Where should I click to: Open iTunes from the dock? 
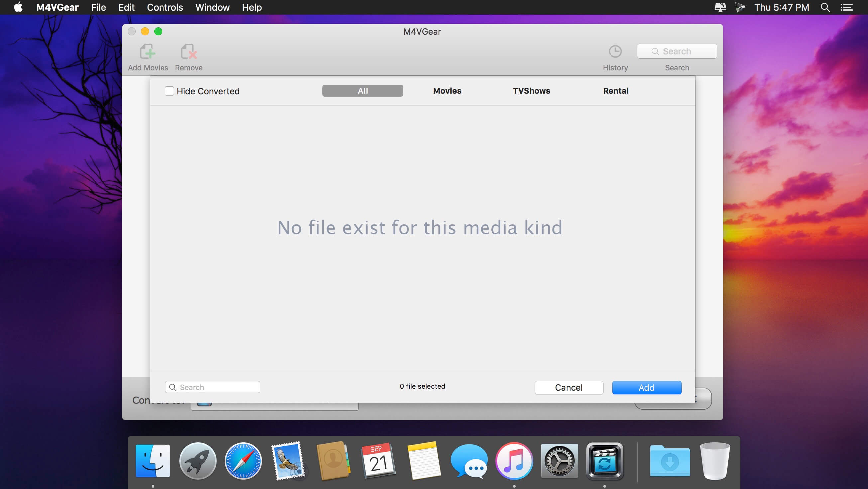coord(514,461)
